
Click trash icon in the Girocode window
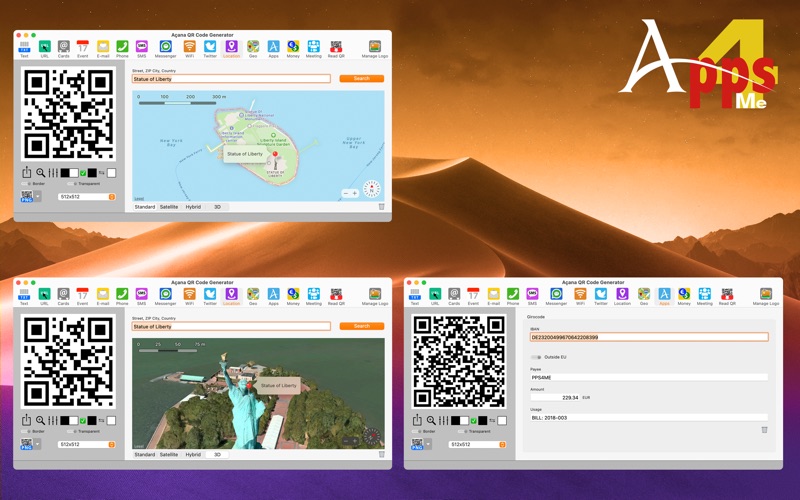point(764,430)
